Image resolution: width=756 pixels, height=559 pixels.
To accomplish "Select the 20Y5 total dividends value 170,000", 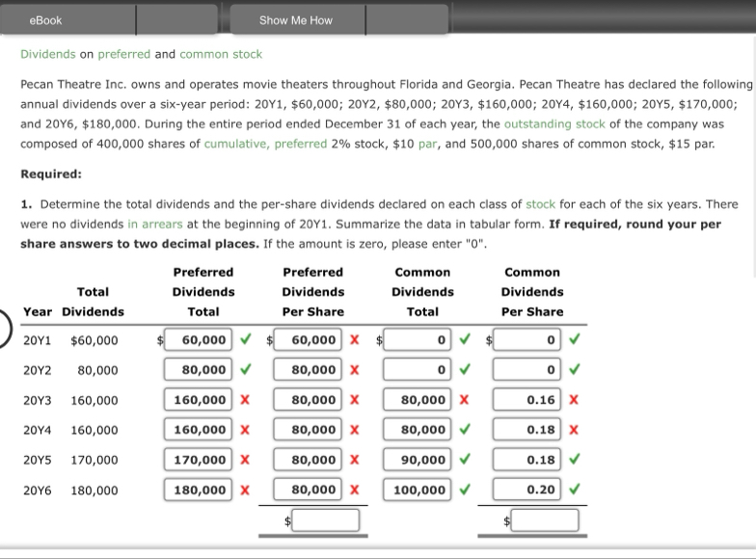I will (x=94, y=461).
